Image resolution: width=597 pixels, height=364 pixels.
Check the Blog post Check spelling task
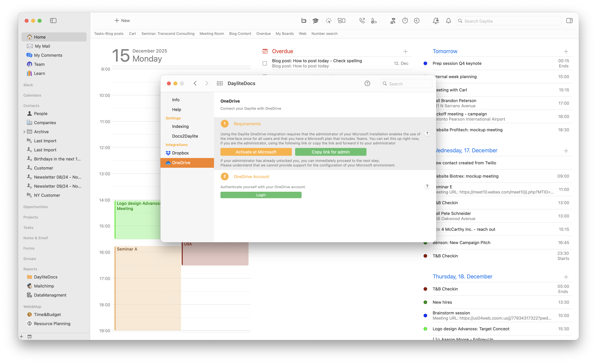265,63
